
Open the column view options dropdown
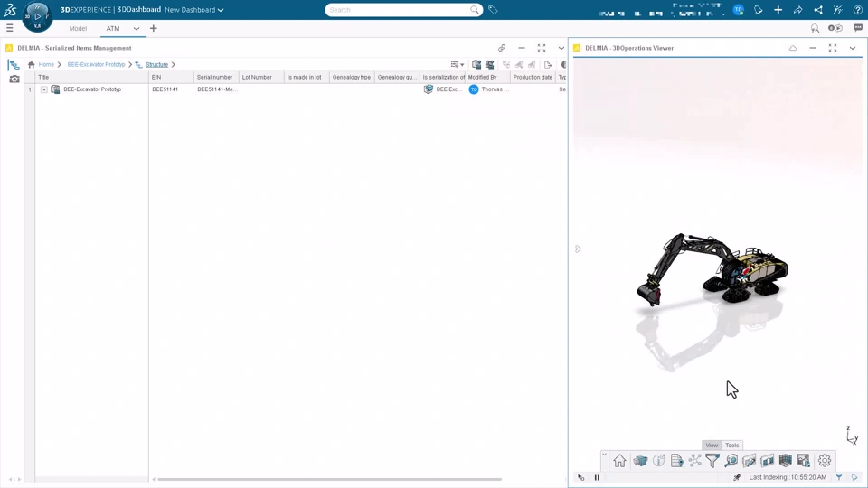point(458,65)
